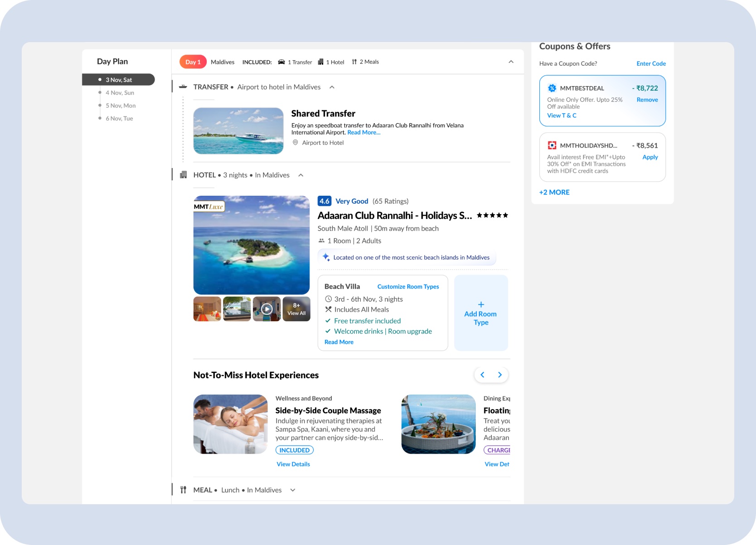This screenshot has width=756, height=545.
Task: Click '- ₹8,722' discount amount
Action: (645, 88)
